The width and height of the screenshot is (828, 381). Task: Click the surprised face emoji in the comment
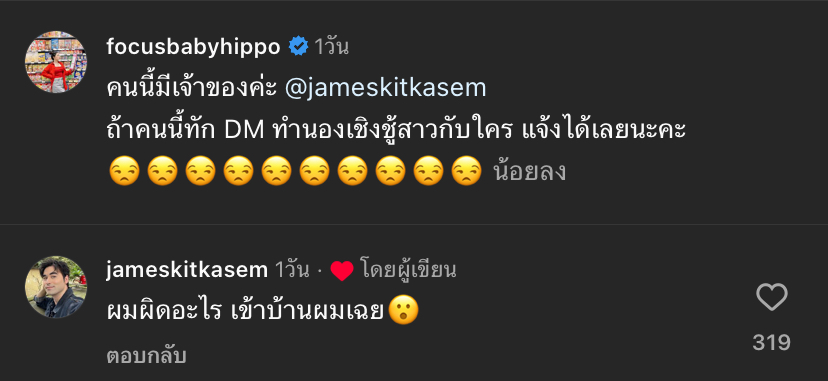pyautogui.click(x=403, y=310)
